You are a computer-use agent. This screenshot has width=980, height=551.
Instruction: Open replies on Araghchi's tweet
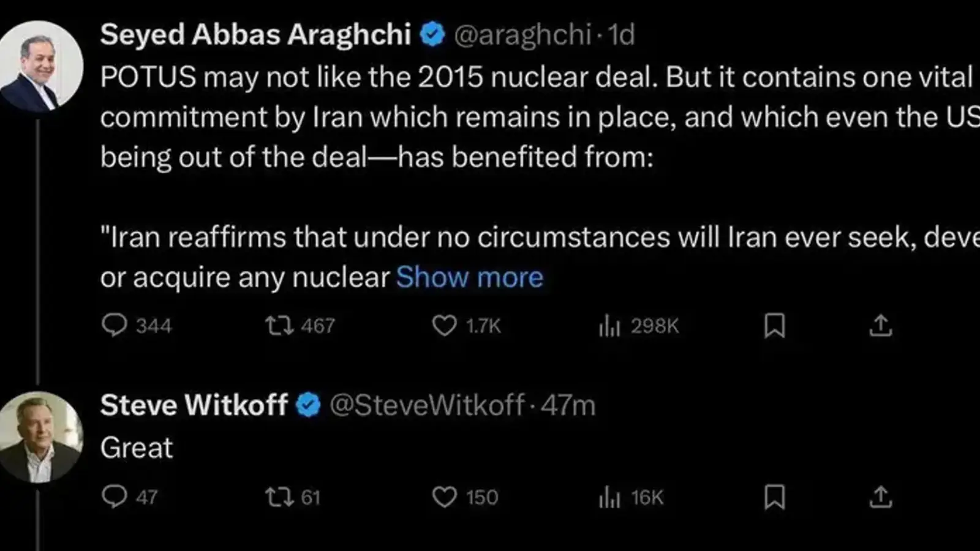click(x=137, y=325)
